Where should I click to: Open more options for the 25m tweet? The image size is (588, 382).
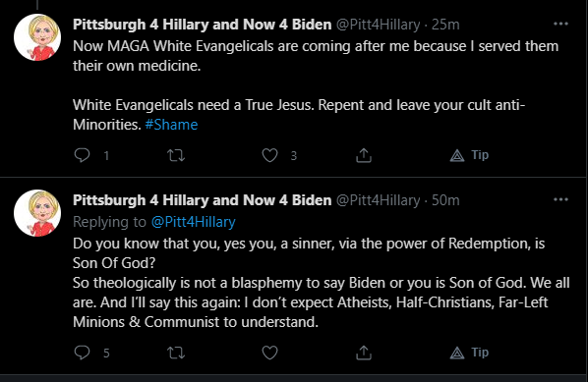pyautogui.click(x=560, y=24)
